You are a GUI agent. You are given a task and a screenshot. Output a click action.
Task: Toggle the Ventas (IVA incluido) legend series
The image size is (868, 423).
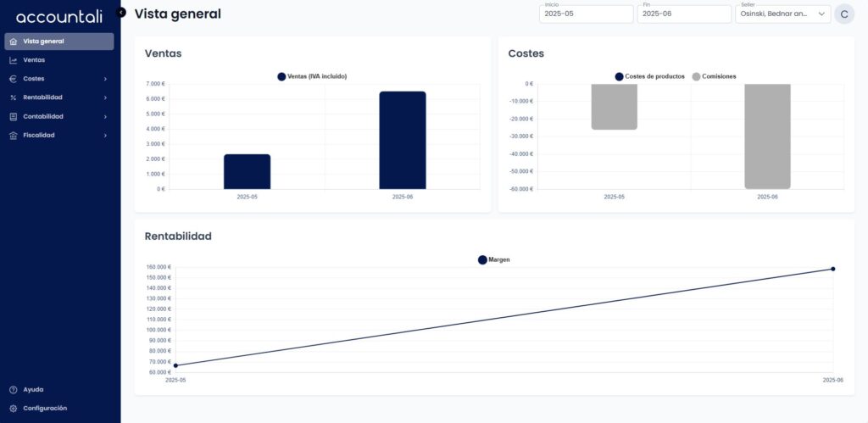point(312,76)
